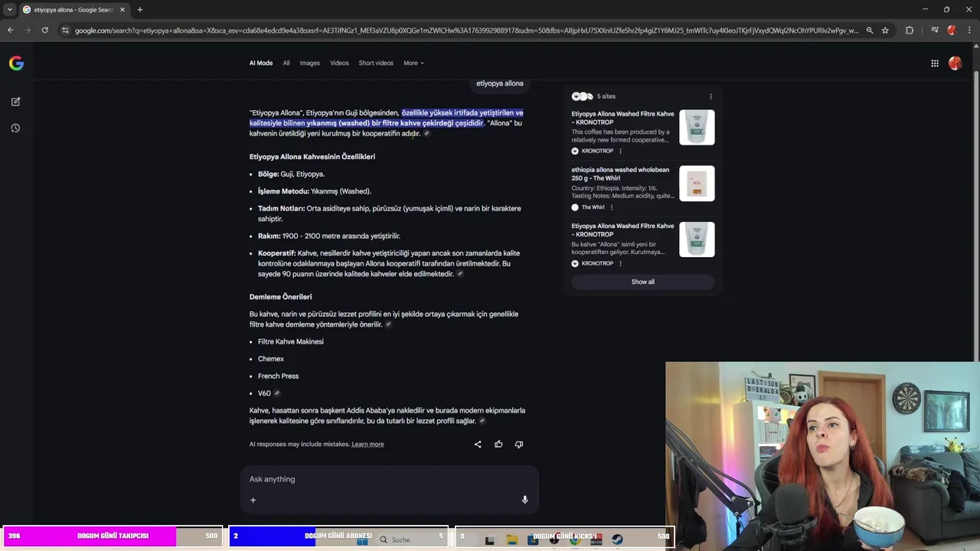Open the source link icon after 'lezzet profili sağlar'
Screen dimensions: 980x551
(482, 421)
